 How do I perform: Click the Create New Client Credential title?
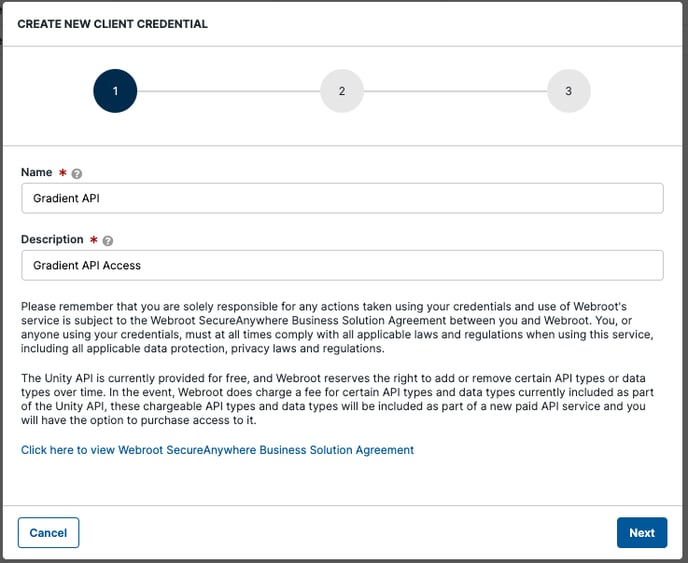pyautogui.click(x=112, y=24)
